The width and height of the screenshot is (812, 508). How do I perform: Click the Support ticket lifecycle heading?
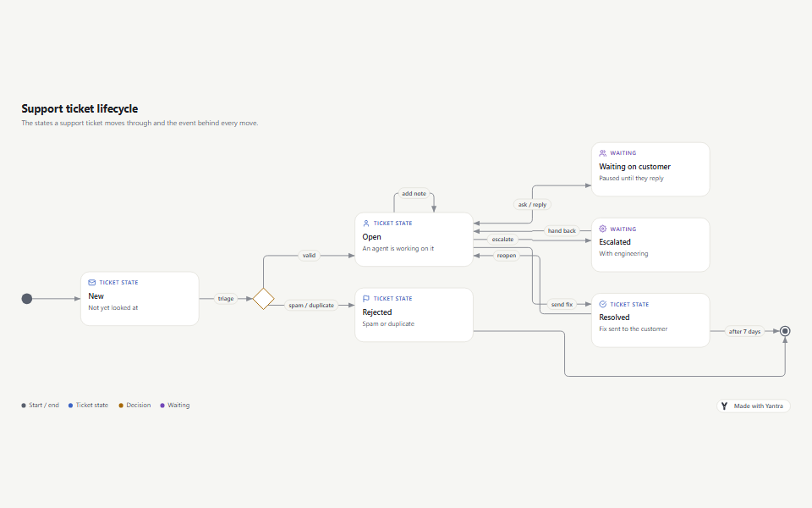click(80, 109)
